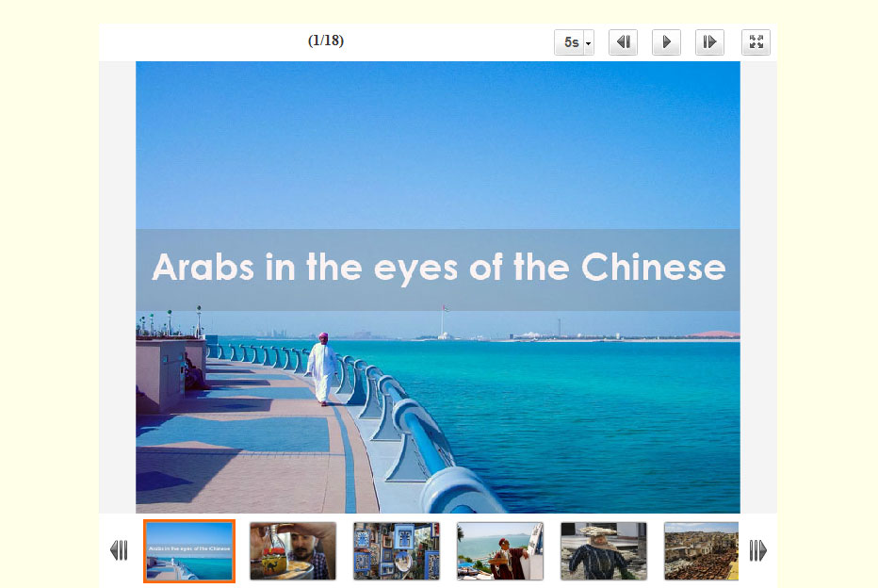The width and height of the screenshot is (878, 588).
Task: Click the gray margin left of the slide
Action: pyautogui.click(x=118, y=287)
